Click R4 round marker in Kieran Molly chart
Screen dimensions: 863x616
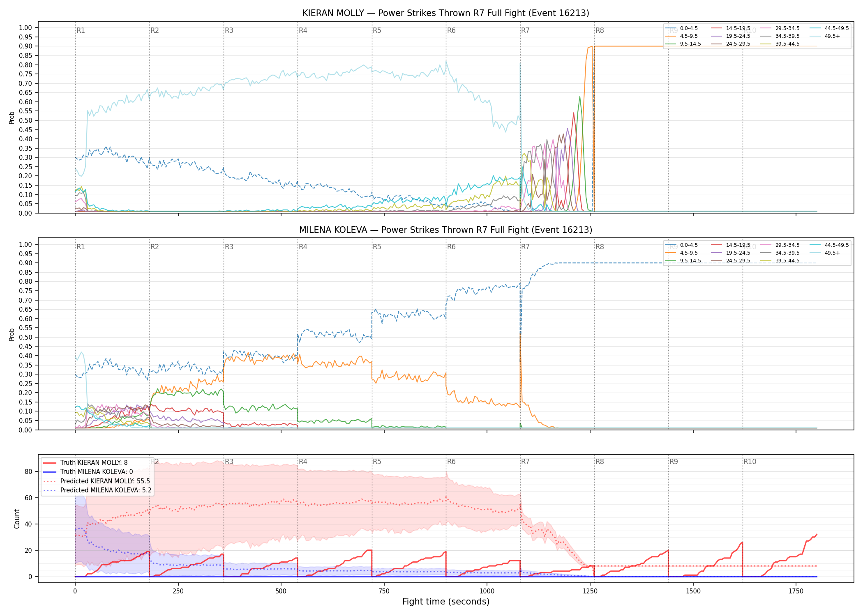coord(303,30)
